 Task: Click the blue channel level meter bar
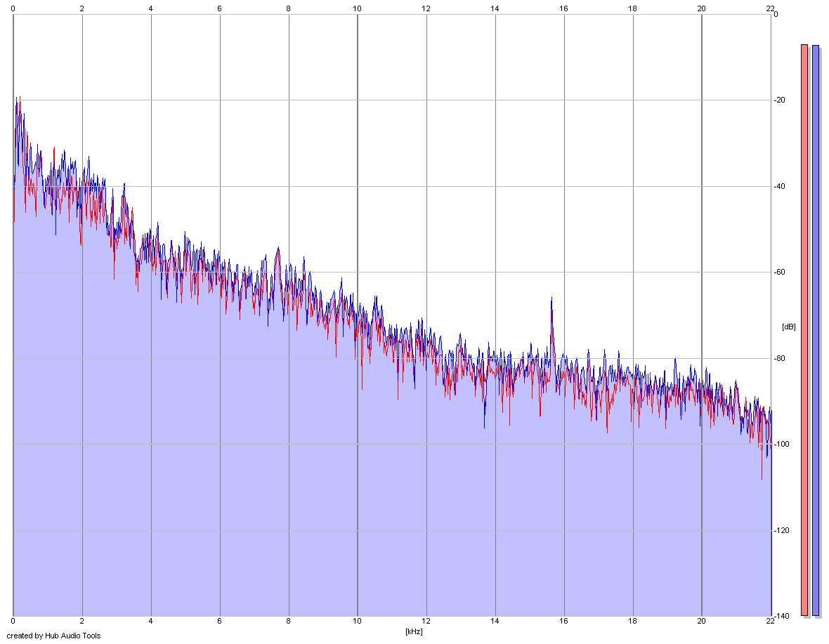click(815, 330)
